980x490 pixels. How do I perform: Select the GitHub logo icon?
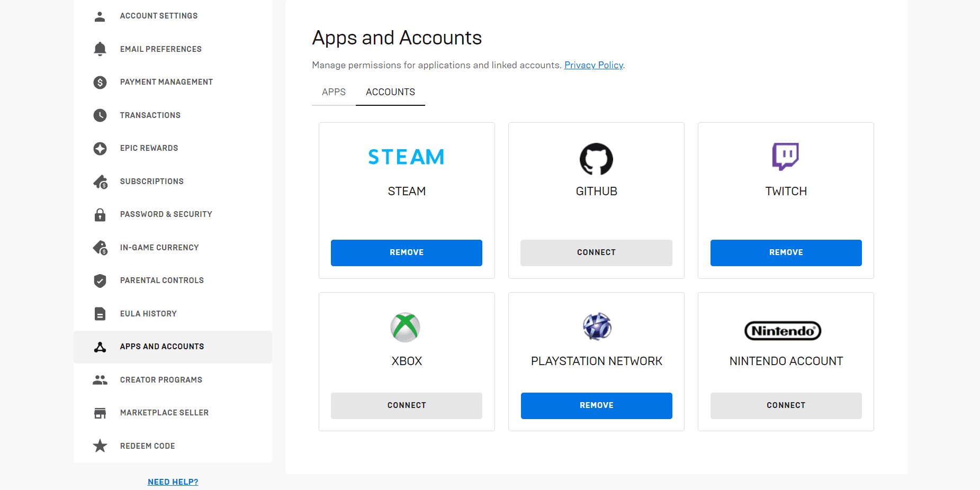pos(596,159)
